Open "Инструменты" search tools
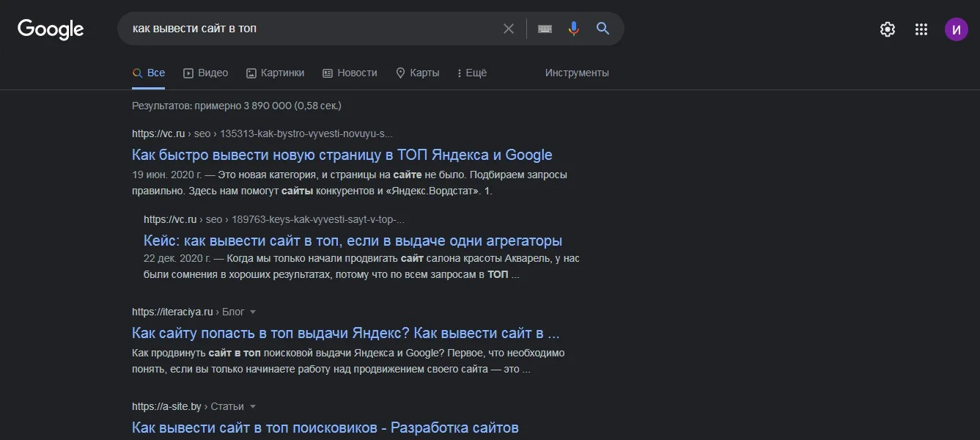Image resolution: width=980 pixels, height=440 pixels. point(577,73)
